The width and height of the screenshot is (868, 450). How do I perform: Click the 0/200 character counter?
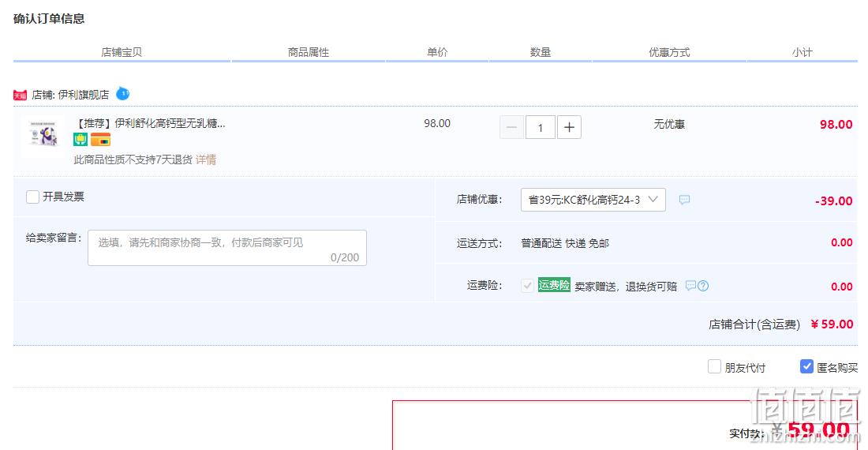(345, 257)
